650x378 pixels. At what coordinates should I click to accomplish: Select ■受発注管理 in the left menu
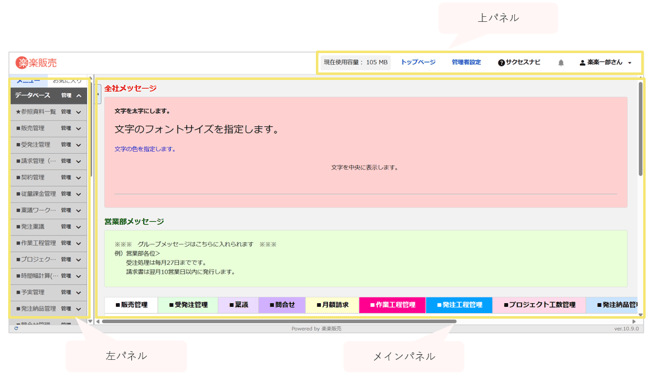click(33, 145)
